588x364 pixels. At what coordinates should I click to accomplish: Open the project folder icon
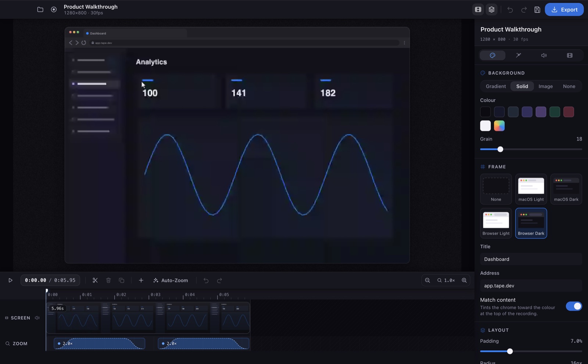pos(40,10)
